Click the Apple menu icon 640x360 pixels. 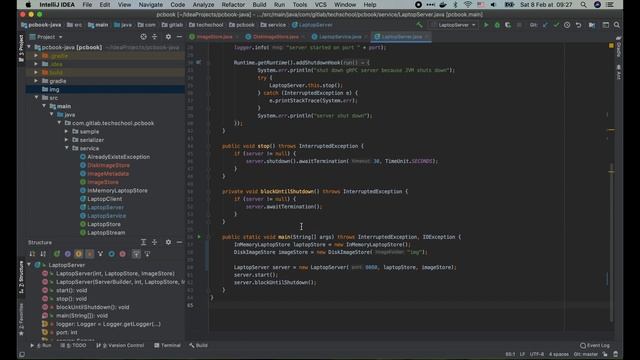(x=28, y=5)
